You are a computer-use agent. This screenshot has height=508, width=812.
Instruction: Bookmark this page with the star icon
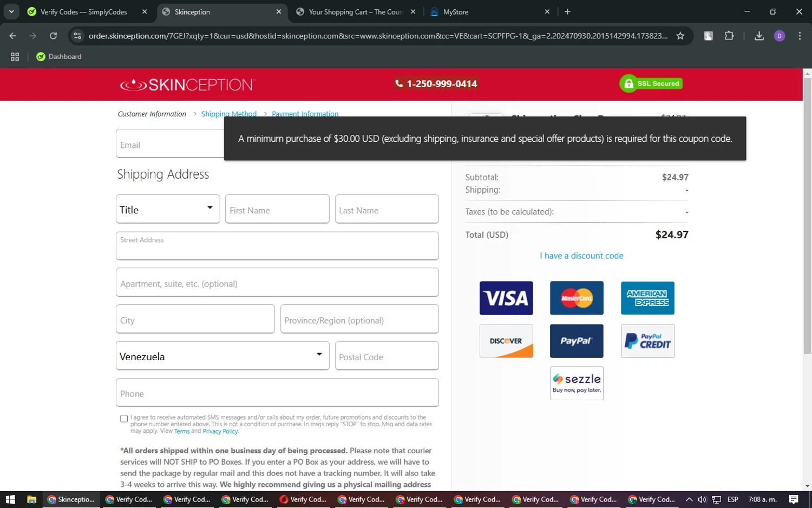pos(680,36)
